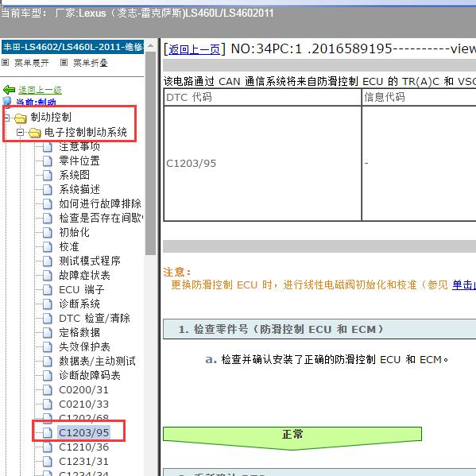476x476 pixels.
Task: Click the page icon beside 如何进行故障排除
Action: 48,203
